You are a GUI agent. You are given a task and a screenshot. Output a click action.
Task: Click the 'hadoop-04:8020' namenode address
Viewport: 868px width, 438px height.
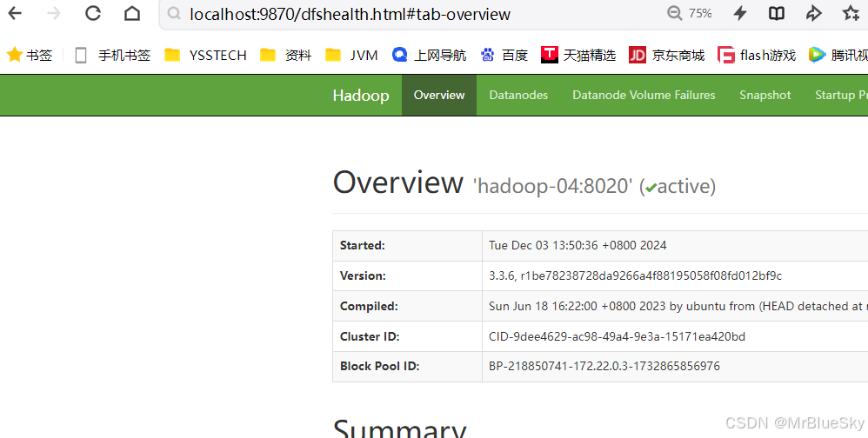coord(553,186)
